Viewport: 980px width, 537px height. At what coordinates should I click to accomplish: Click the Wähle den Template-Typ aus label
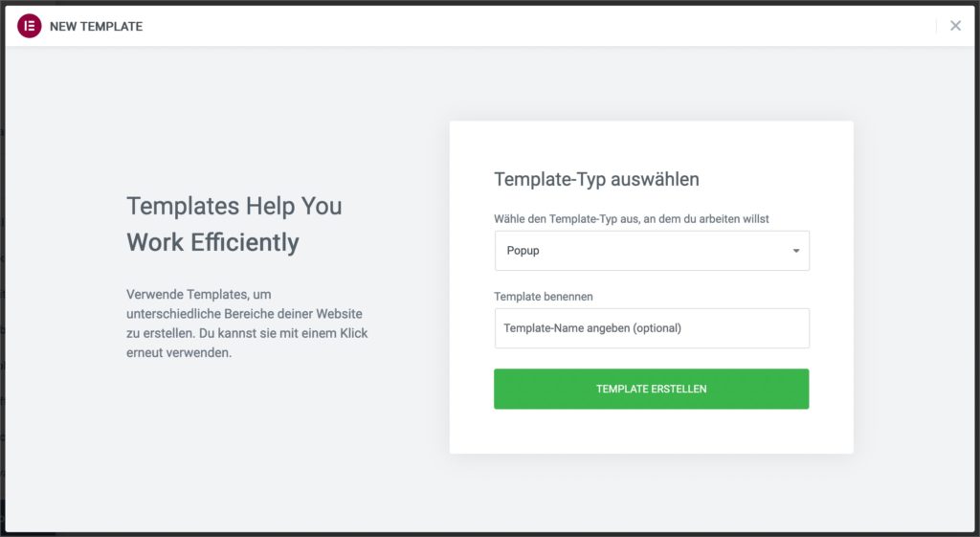coord(632,219)
